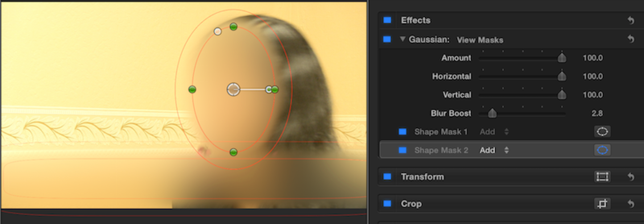Click the Amount value field 100.0
644x224 pixels.
[x=593, y=58]
